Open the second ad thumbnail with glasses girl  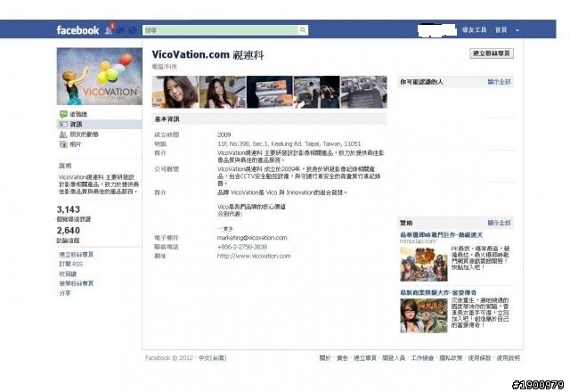(424, 315)
